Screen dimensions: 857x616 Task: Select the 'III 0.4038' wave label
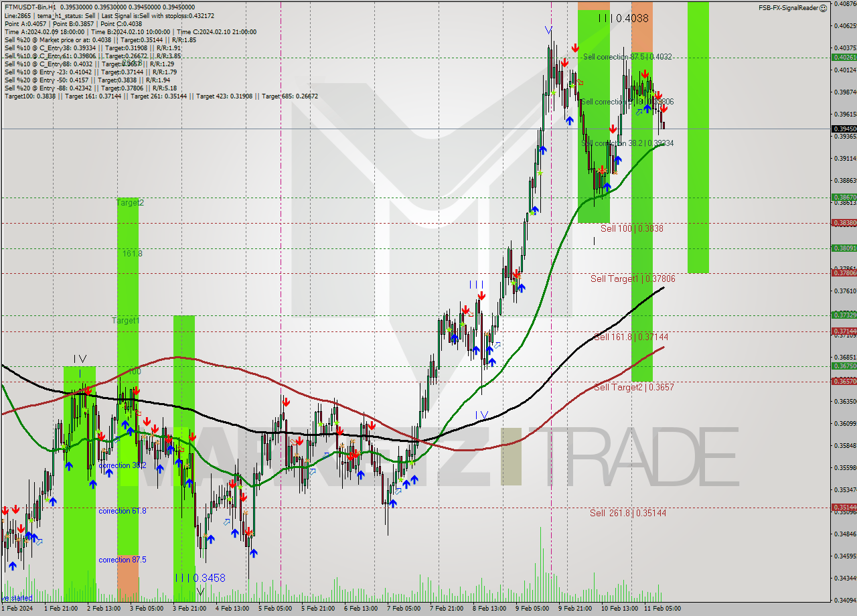[x=623, y=19]
